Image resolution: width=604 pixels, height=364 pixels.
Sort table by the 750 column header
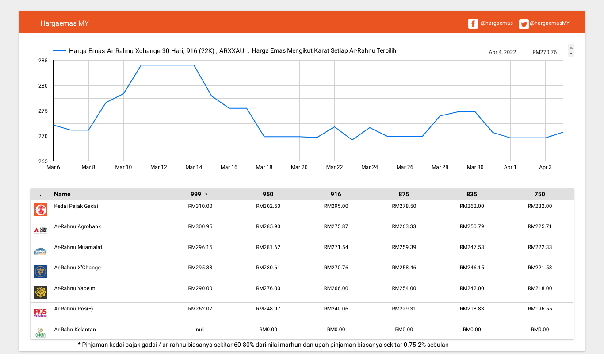point(540,194)
